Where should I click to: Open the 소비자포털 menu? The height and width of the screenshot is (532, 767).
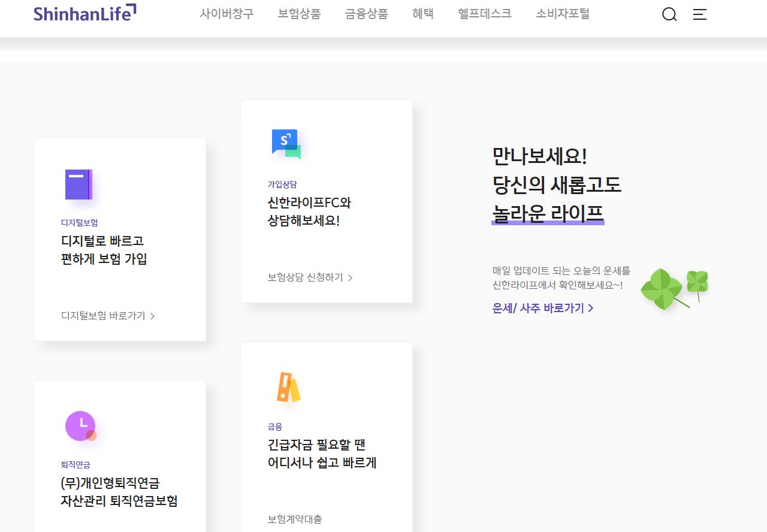563,14
